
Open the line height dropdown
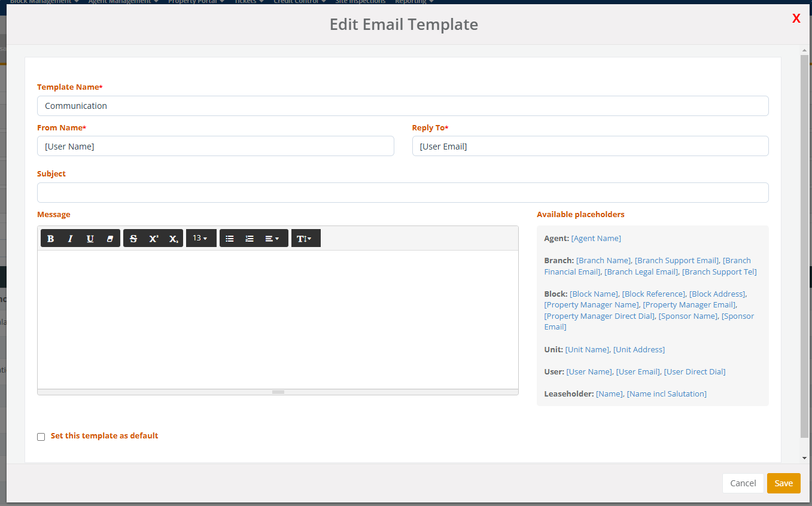[305, 239]
